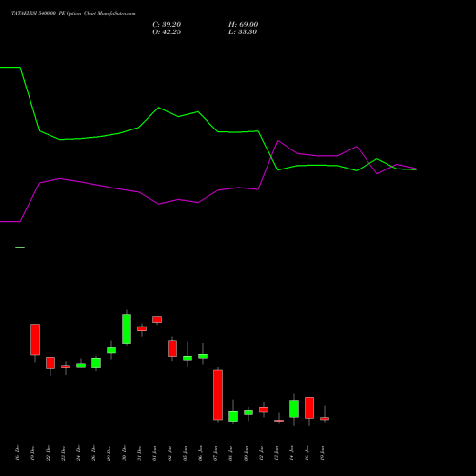Click the 30 Dec date axis label
The image size is (476, 476).
124,453
